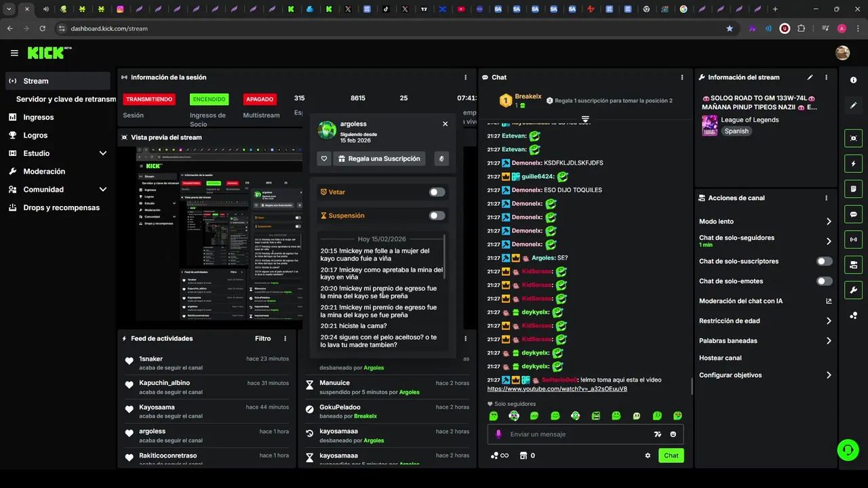Open the emoji picker in chat input
Viewport: 868px width, 488px height.
tap(673, 434)
